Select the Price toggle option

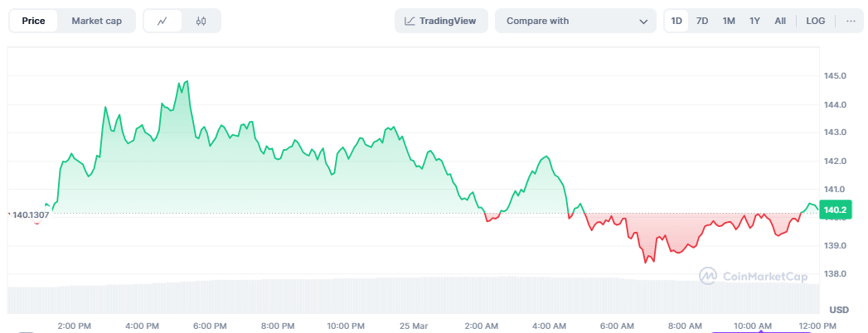coord(33,21)
